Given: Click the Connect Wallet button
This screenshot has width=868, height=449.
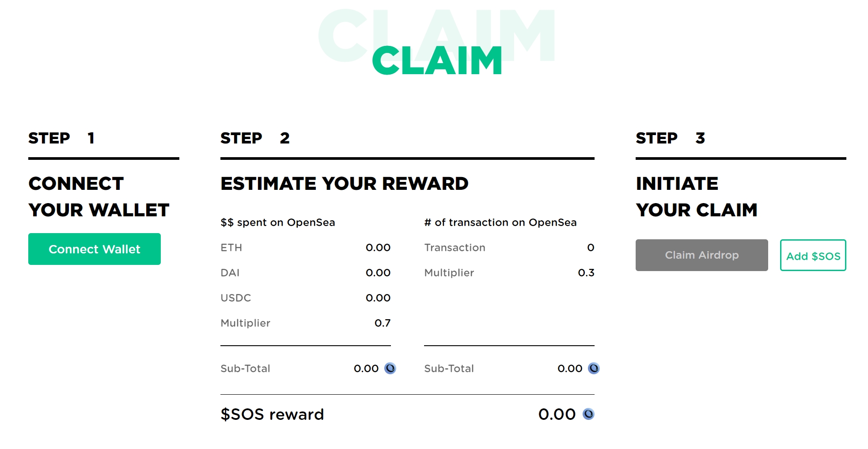Looking at the screenshot, I should pyautogui.click(x=94, y=249).
